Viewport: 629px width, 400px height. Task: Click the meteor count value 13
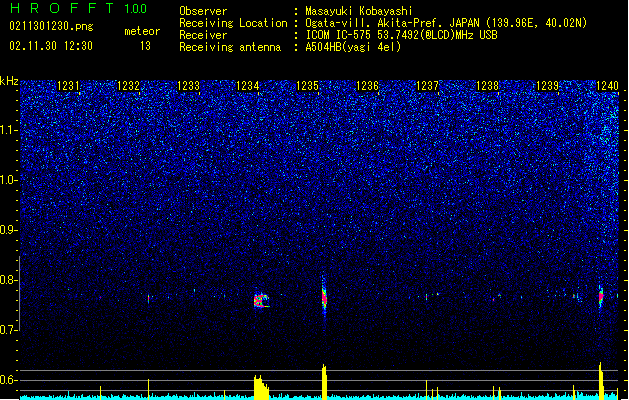coord(145,46)
